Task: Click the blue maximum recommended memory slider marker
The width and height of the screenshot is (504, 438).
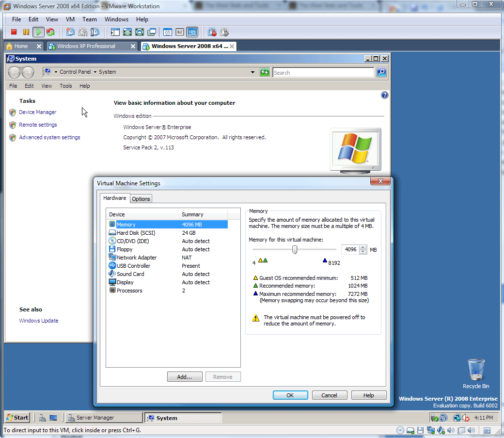Action: (325, 260)
